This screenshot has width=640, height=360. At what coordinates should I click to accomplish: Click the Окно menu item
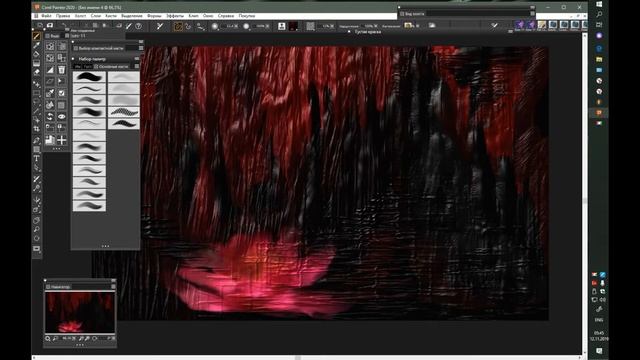(x=208, y=16)
